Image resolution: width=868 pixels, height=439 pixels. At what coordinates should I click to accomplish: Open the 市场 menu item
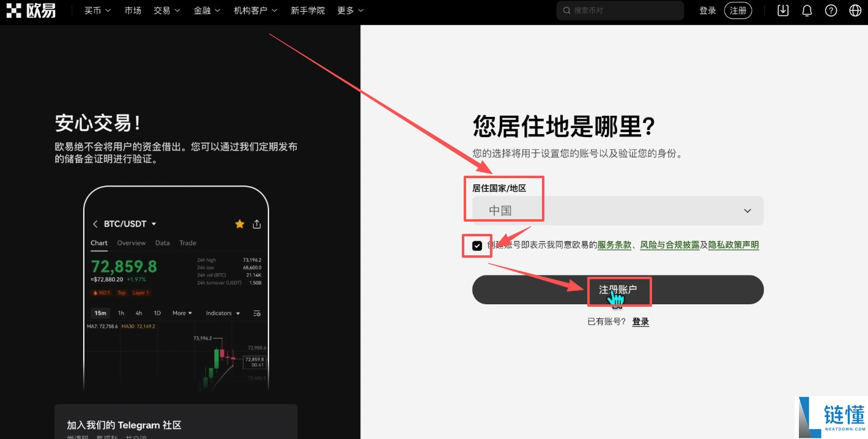[133, 10]
